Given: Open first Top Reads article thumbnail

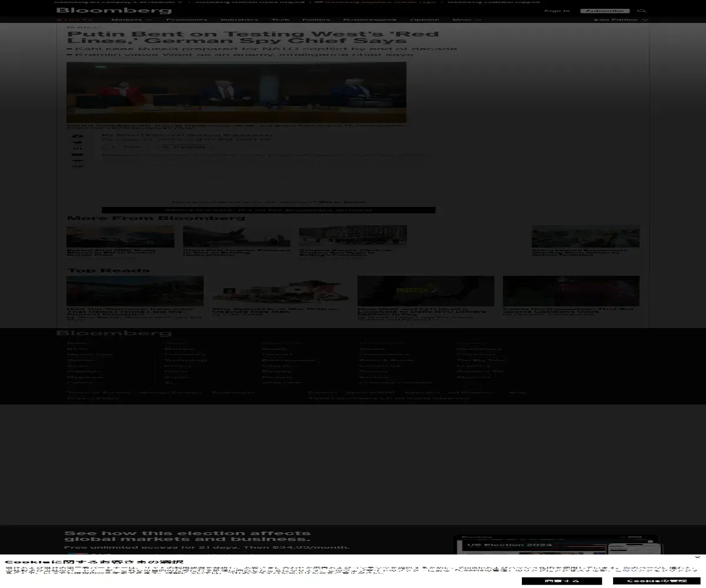Looking at the screenshot, I should (x=135, y=290).
